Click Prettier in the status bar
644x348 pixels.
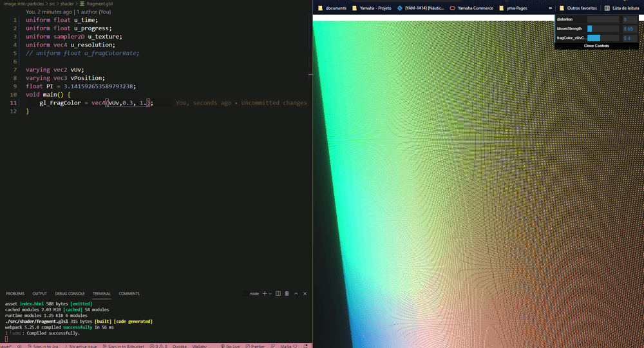(255, 346)
